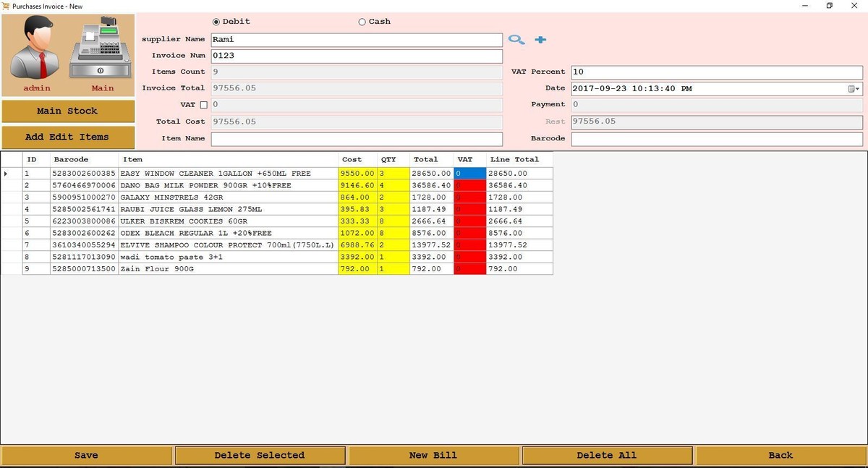The image size is (868, 468).
Task: Click the Add Edit Items button
Action: coord(67,137)
